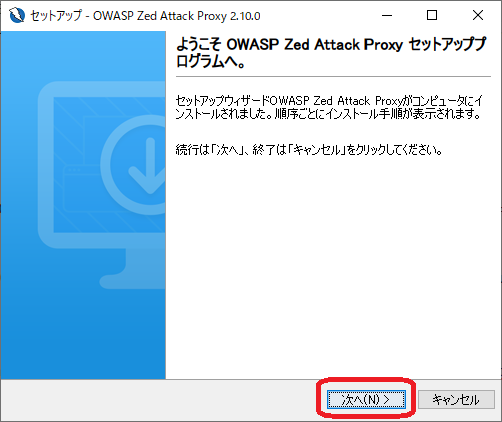Close the setup wizard window
The image size is (502, 422).
478,15
